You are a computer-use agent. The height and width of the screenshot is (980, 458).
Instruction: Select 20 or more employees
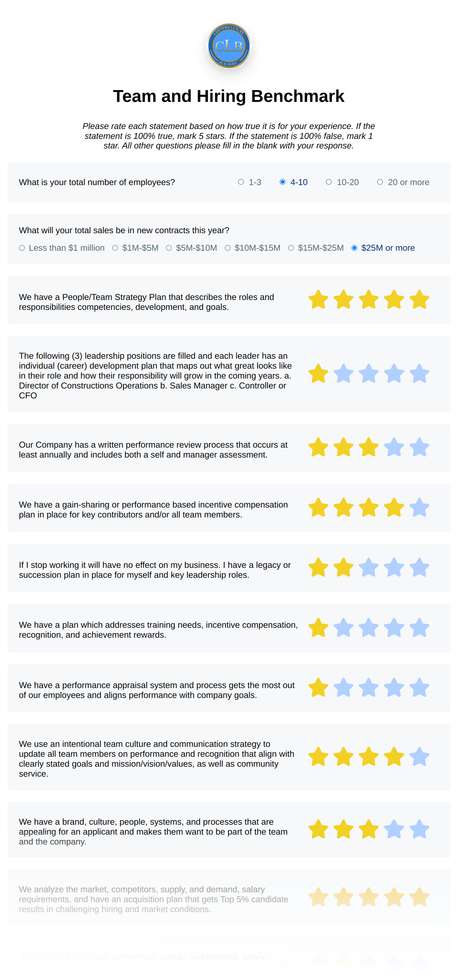coord(380,182)
